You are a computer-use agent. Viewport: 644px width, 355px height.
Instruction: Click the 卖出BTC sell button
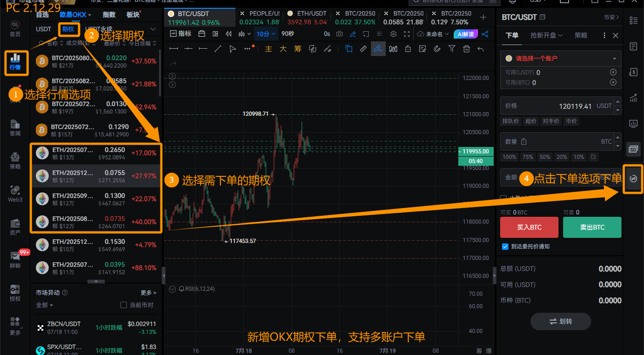(592, 227)
